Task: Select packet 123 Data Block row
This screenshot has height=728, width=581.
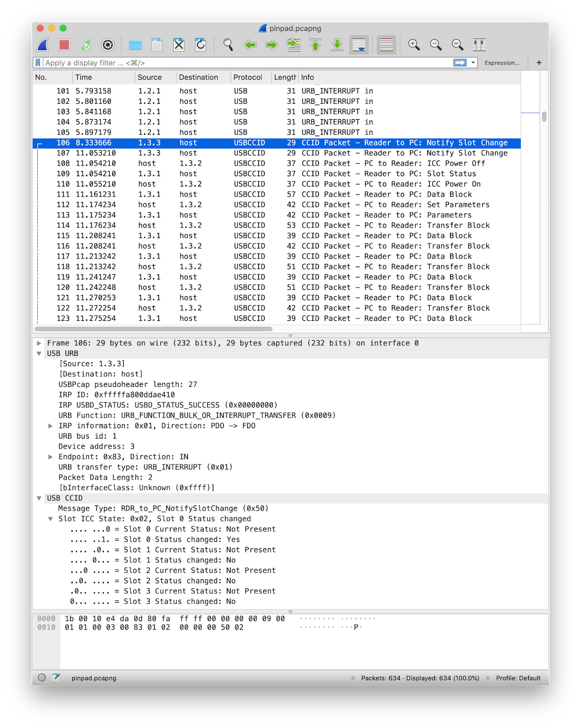Action: click(276, 318)
